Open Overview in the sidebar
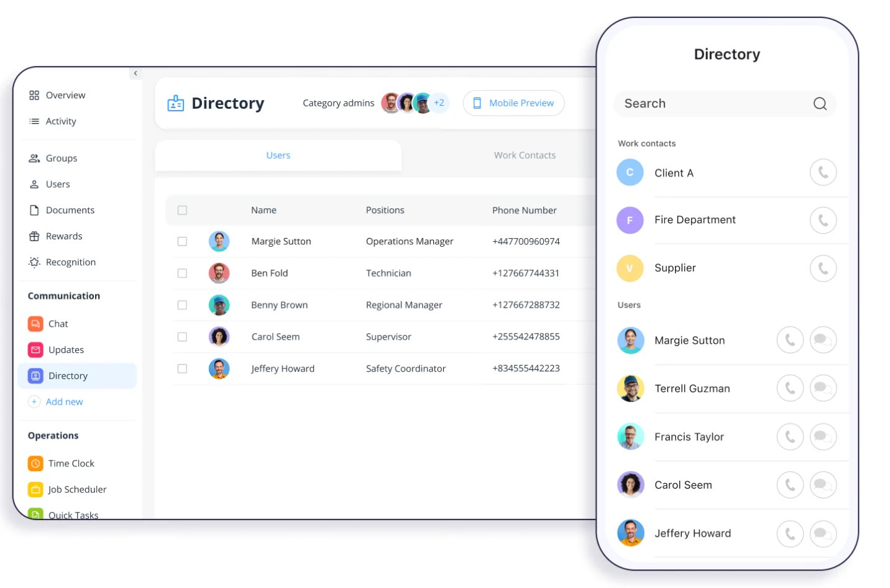Screen dimensions: 890x588 [x=57, y=95]
